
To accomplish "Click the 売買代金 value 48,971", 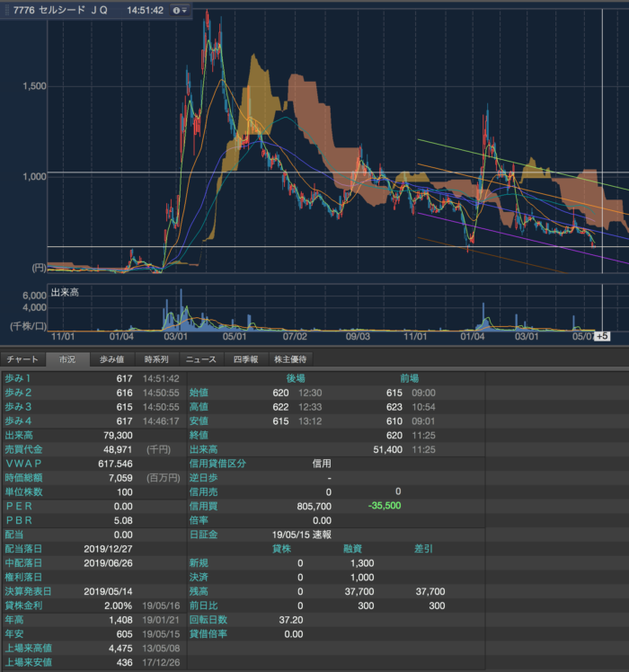I will pyautogui.click(x=118, y=449).
